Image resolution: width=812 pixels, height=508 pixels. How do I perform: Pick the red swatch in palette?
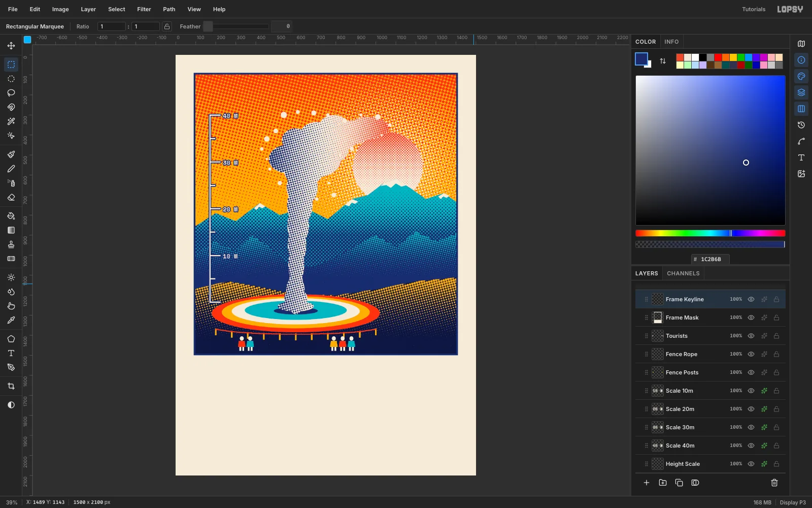tap(718, 57)
